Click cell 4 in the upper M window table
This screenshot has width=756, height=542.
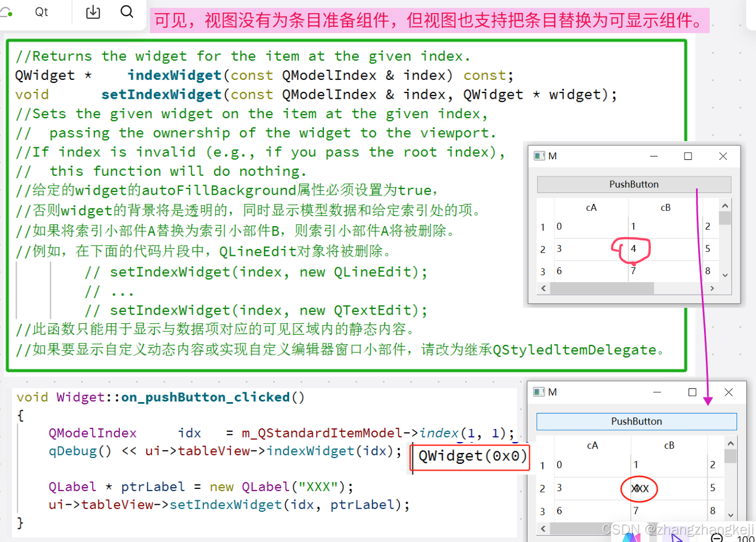coord(665,249)
